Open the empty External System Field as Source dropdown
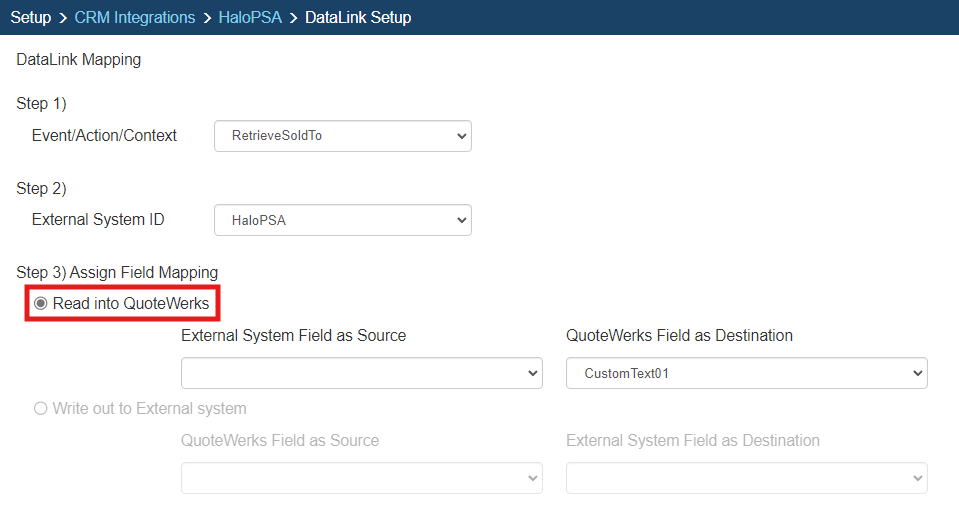 (x=361, y=373)
